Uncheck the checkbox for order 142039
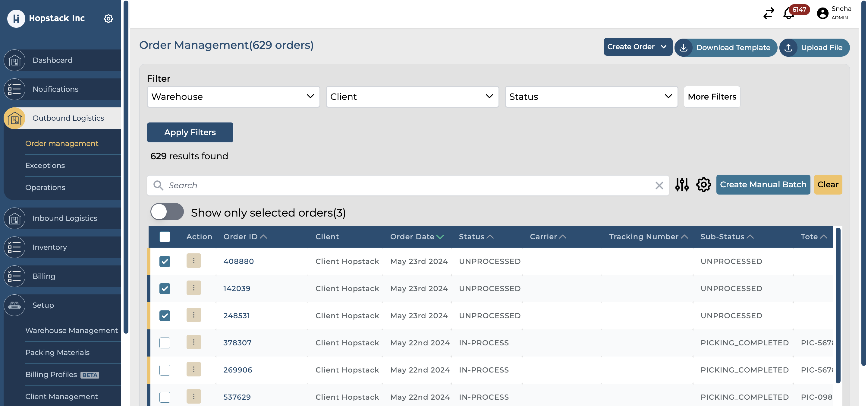 (165, 289)
